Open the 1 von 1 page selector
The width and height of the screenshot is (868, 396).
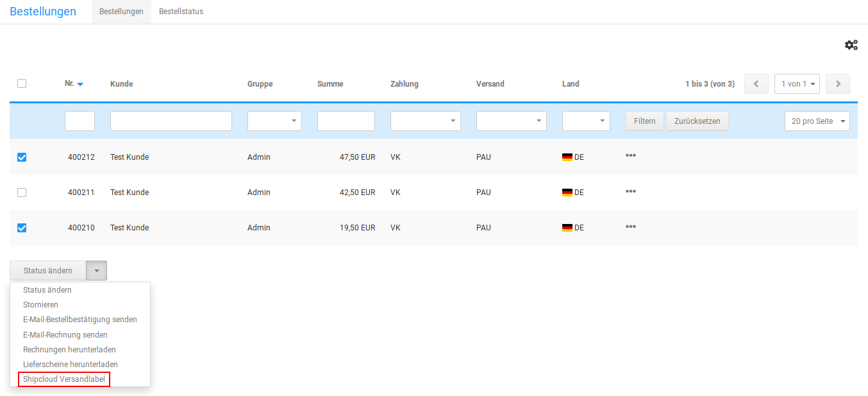797,84
